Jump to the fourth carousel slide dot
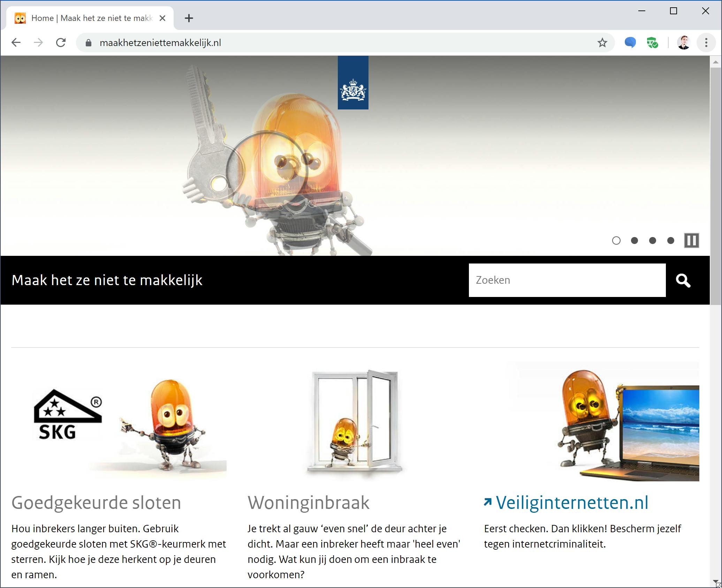Viewport: 722px width, 588px height. click(670, 240)
